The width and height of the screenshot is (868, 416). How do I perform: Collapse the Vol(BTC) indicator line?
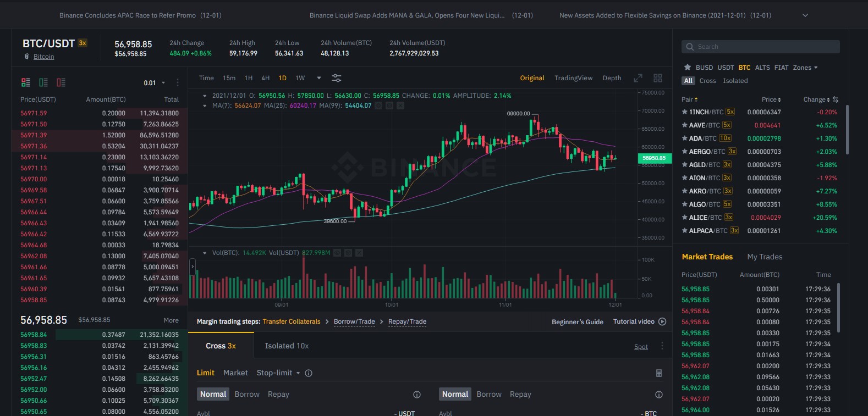pyautogui.click(x=205, y=253)
